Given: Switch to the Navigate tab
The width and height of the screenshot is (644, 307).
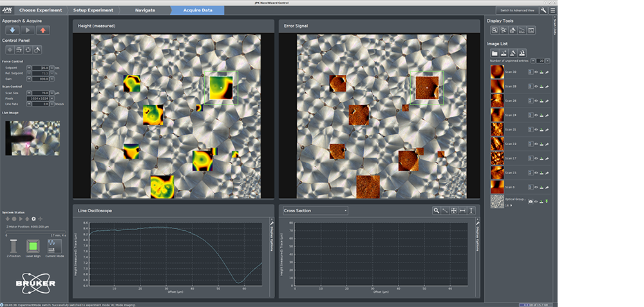Looking at the screenshot, I should pyautogui.click(x=145, y=10).
